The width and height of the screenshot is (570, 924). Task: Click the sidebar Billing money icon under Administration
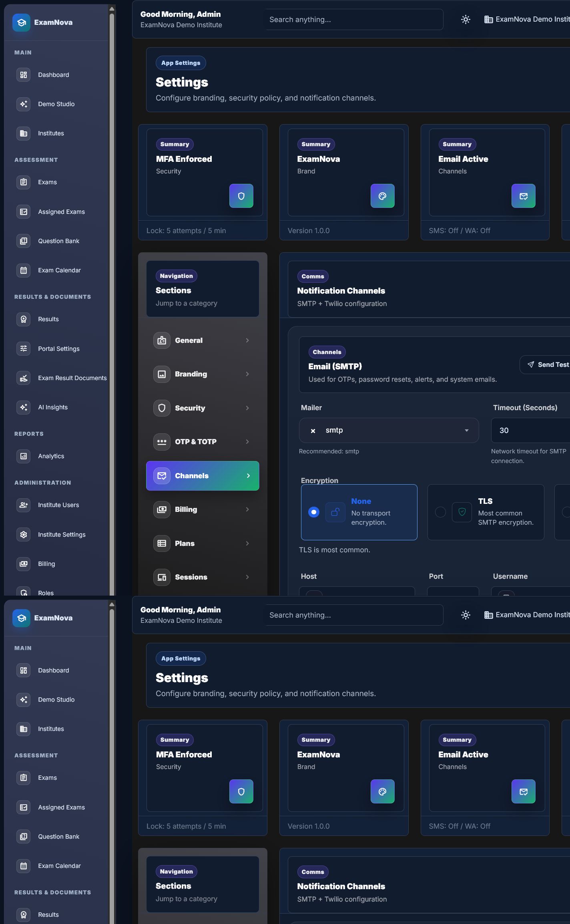(x=24, y=564)
